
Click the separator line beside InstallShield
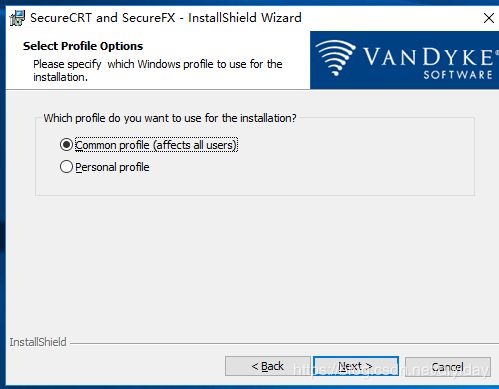(284, 343)
